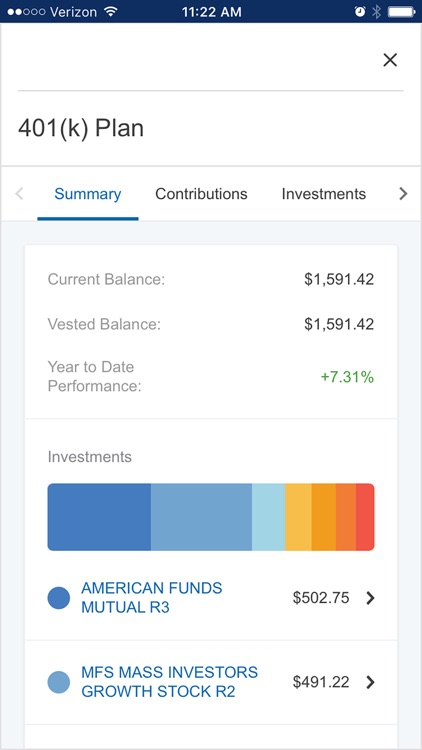Screen dimensions: 422x750
Task: Tap the 11:22 AM clock in status bar
Action: [211, 11]
